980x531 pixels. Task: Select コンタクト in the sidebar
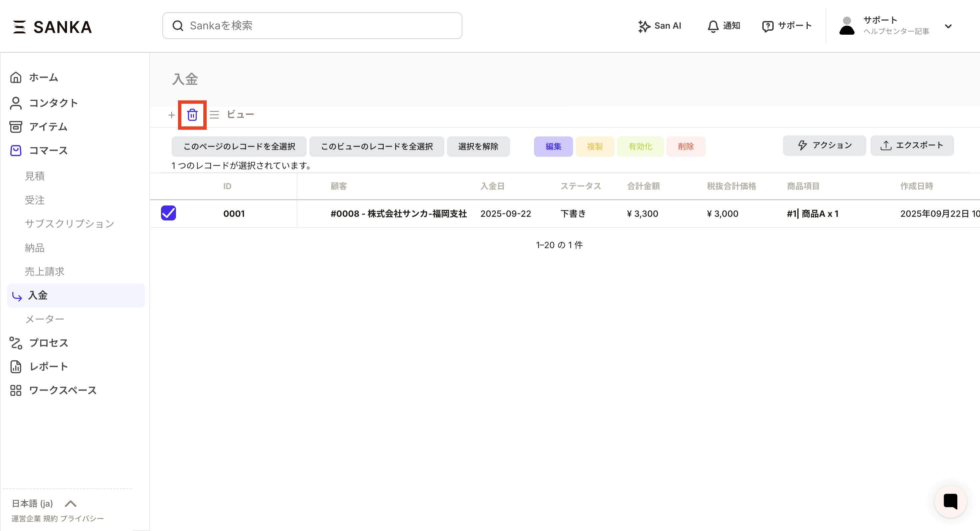[x=53, y=103]
